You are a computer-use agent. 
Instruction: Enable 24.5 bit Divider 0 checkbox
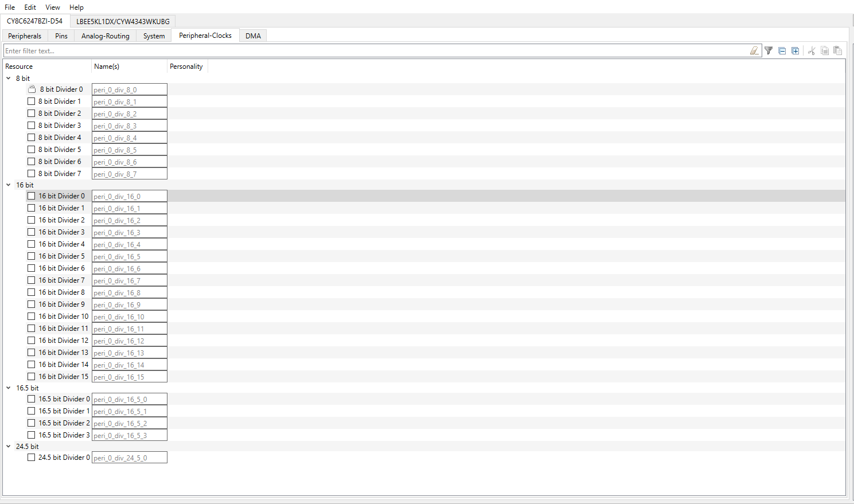[x=32, y=457]
